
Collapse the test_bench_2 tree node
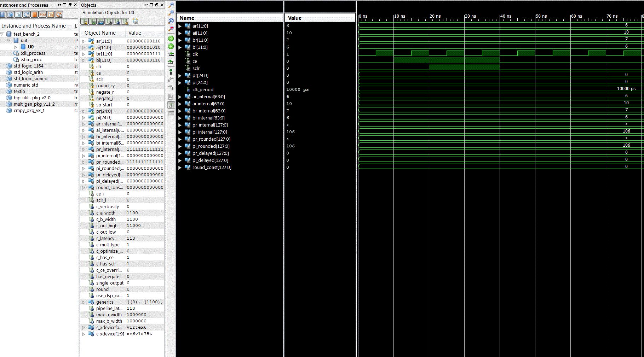(x=2, y=34)
